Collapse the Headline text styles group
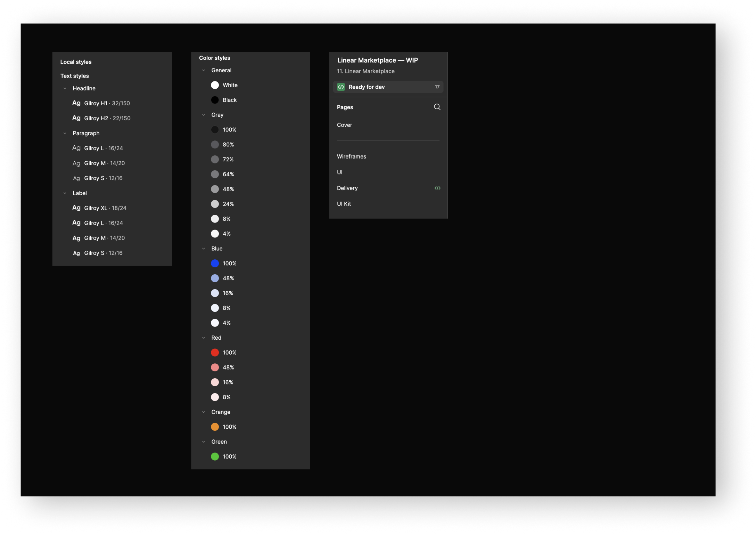756x534 pixels. coord(65,88)
